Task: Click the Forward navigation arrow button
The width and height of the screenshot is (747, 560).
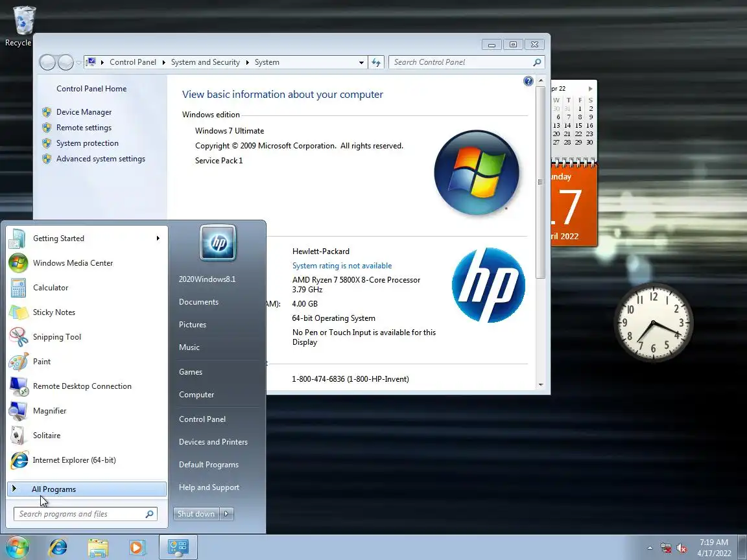Action: pos(65,62)
